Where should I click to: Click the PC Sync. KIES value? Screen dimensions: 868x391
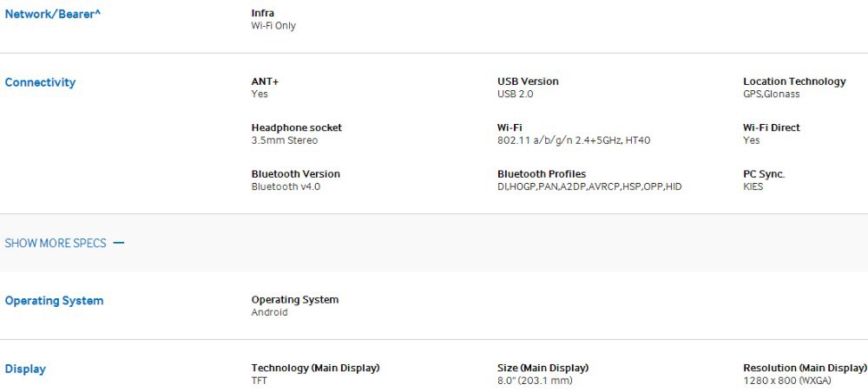pos(753,186)
